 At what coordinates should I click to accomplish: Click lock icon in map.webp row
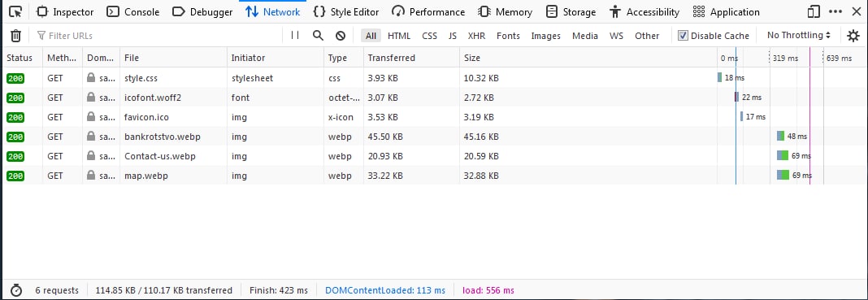pos(91,176)
